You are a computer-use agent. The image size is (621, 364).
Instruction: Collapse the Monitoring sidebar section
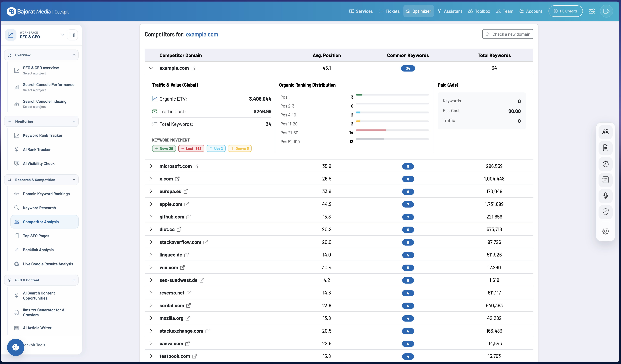41,121
